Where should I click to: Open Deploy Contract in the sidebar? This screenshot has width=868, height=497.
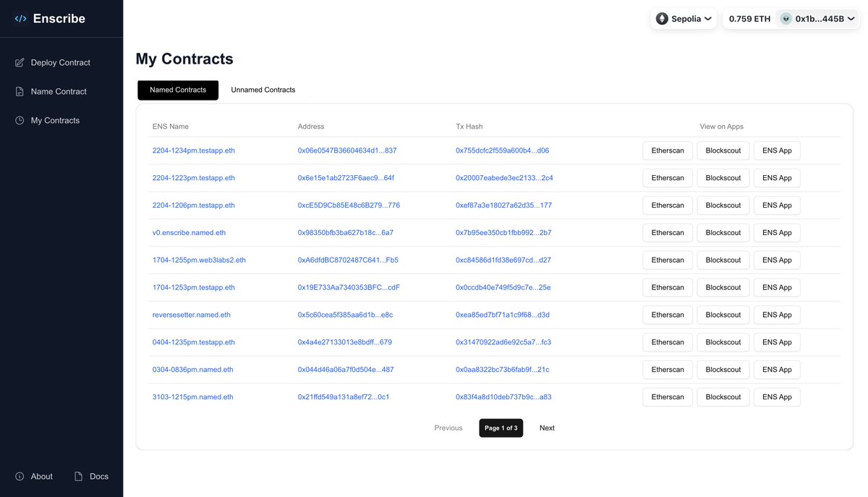point(61,62)
